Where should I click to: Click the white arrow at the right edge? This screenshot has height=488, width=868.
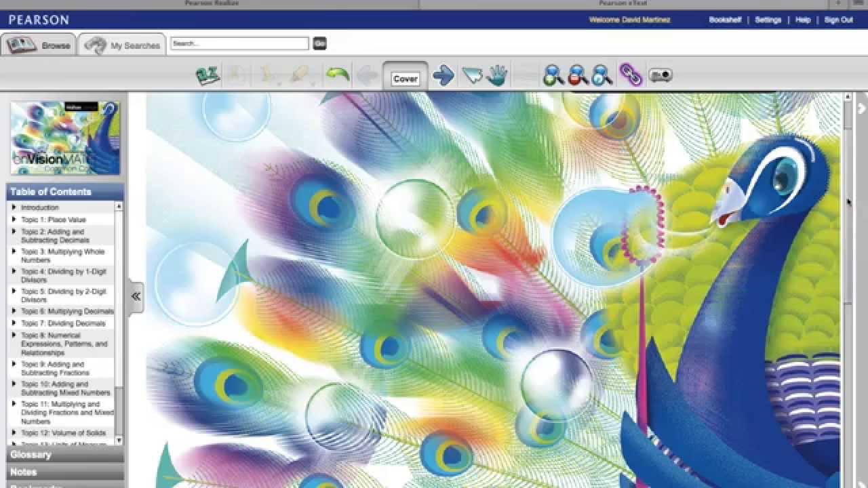(862, 108)
